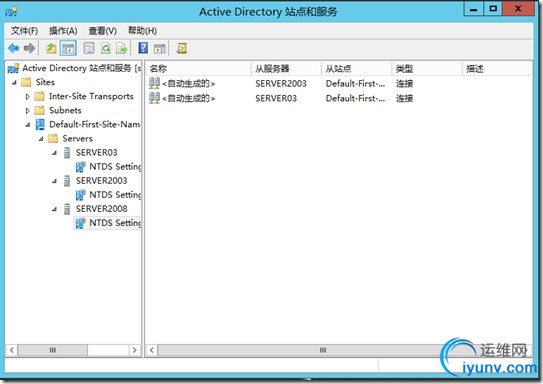Collapse the SERVER2003 tree node
This screenshot has width=543, height=384.
pyautogui.click(x=55, y=181)
